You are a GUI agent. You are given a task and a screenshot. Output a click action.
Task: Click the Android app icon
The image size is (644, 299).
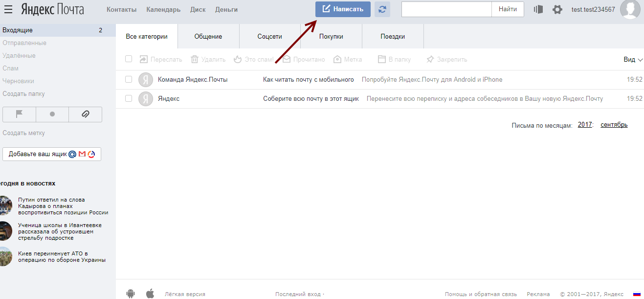point(130,294)
